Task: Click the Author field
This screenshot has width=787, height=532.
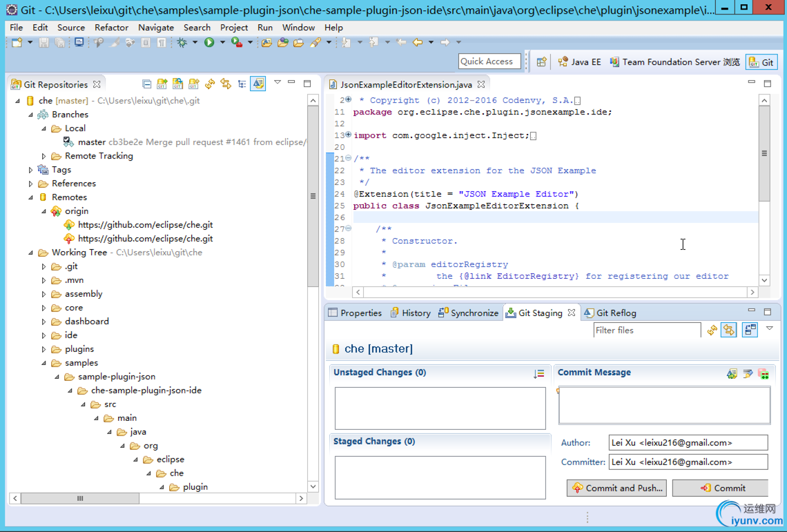Action: [688, 443]
